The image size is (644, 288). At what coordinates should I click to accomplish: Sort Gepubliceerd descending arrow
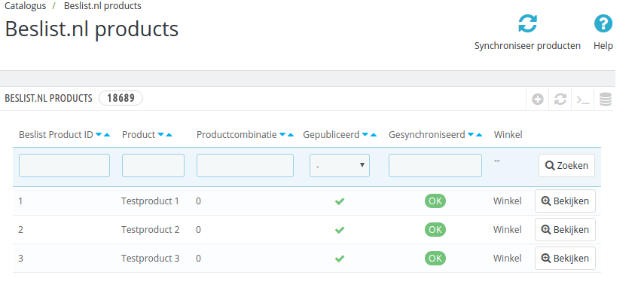(x=365, y=135)
